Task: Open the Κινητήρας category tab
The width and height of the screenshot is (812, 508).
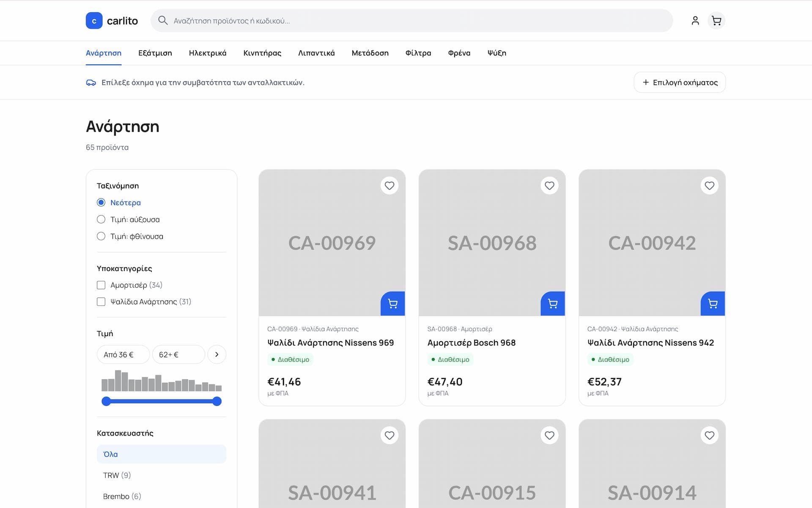Action: pos(262,53)
